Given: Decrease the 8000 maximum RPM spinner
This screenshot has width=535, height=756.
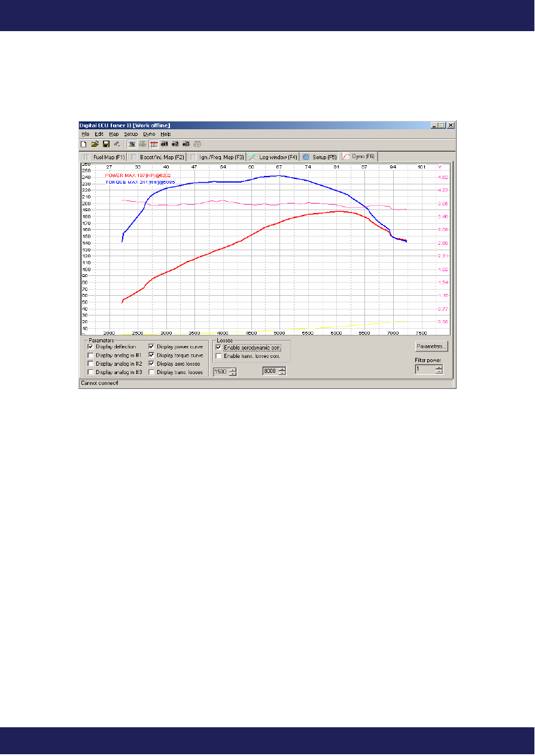Looking at the screenshot, I should [282, 374].
